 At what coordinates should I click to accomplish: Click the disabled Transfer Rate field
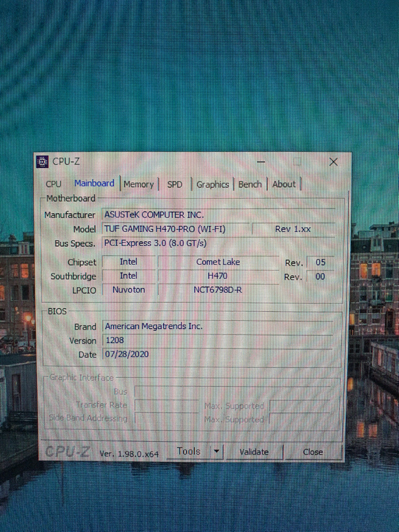pyautogui.click(x=166, y=405)
